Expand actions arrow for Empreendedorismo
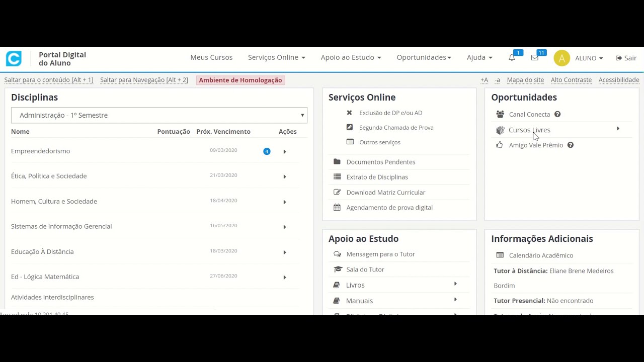The image size is (644, 362). point(285,152)
